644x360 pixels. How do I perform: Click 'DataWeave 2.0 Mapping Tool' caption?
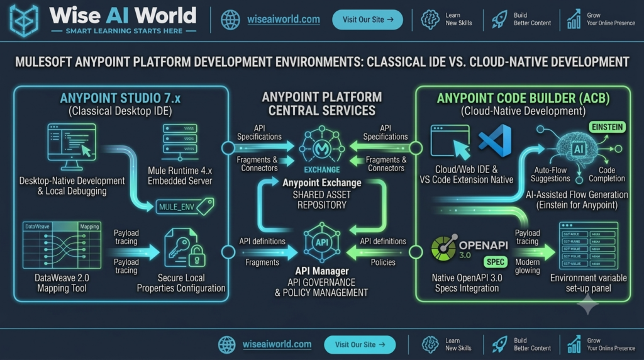tap(62, 283)
